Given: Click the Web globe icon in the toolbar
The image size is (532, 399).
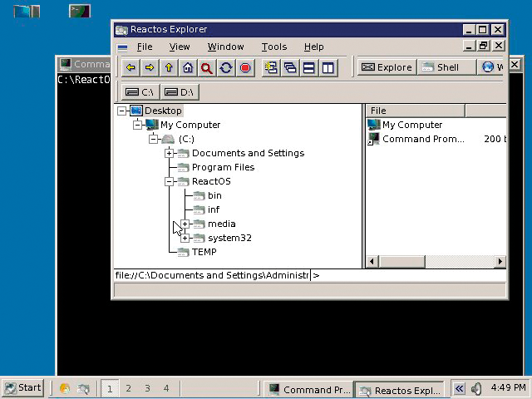Looking at the screenshot, I should (489, 67).
